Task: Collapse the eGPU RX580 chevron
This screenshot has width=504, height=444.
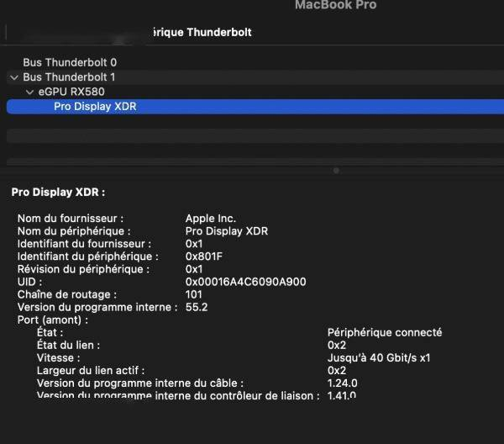Action: tap(29, 92)
